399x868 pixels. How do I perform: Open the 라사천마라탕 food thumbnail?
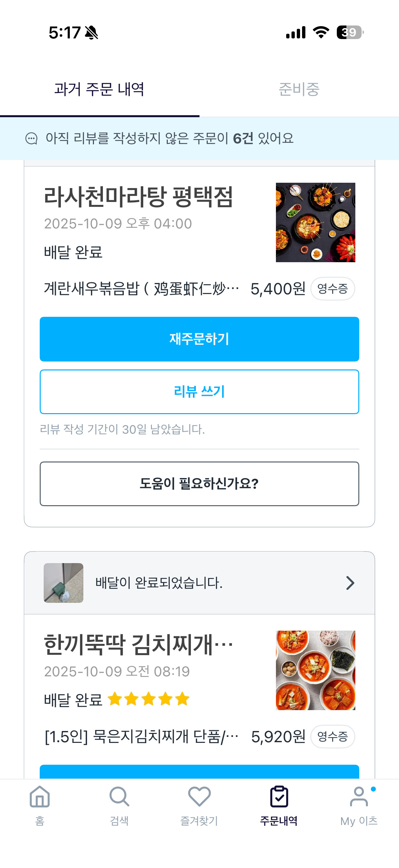click(x=316, y=222)
